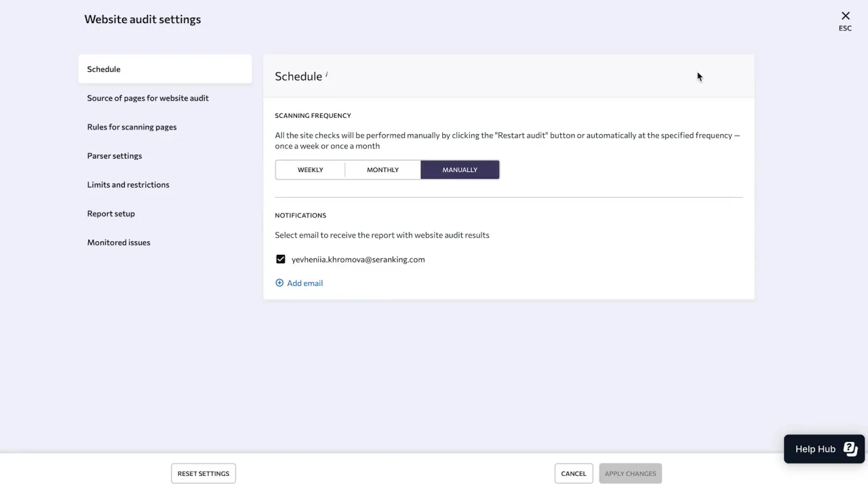Select the Monthly scanning frequency
Image resolution: width=868 pixels, height=488 pixels.
(382, 170)
